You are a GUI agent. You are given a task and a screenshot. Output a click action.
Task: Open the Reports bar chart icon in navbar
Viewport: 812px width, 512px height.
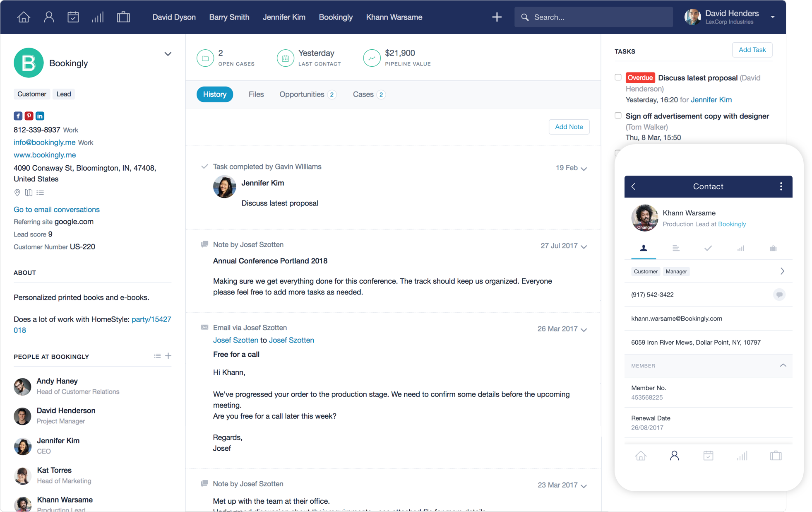(x=98, y=17)
